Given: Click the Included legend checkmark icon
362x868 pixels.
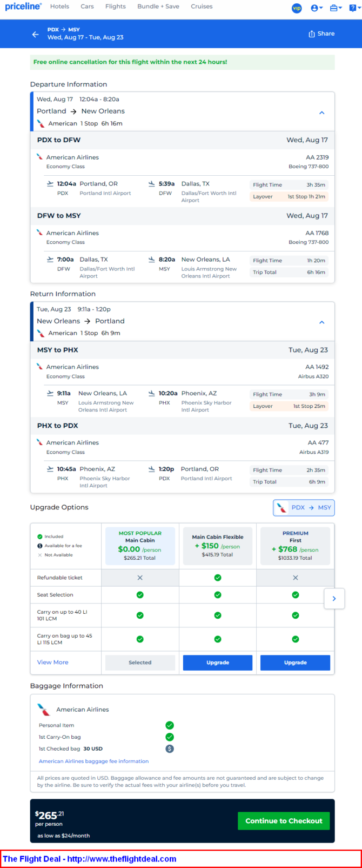Looking at the screenshot, I should pyautogui.click(x=40, y=536).
